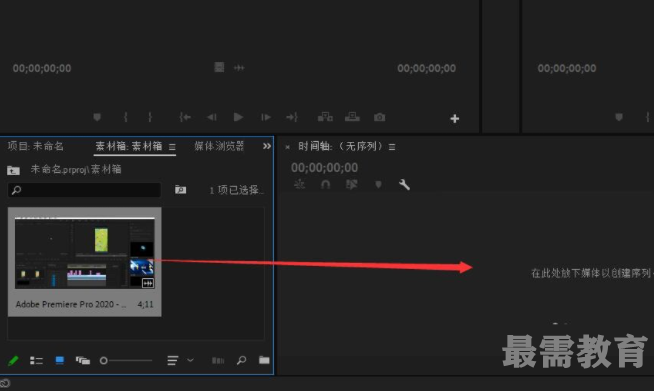
Task: Click the bin path 未命名.prproj\素材箱
Action: (76, 169)
